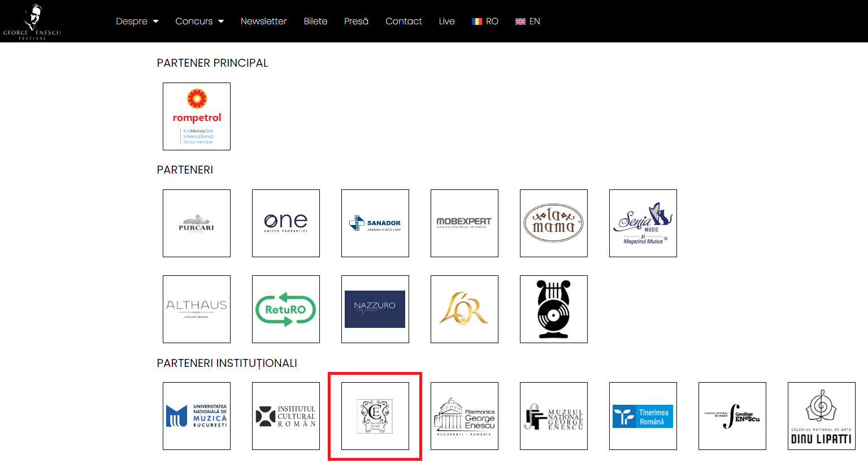The image size is (868, 463).
Task: Switch language to EN
Action: [528, 21]
